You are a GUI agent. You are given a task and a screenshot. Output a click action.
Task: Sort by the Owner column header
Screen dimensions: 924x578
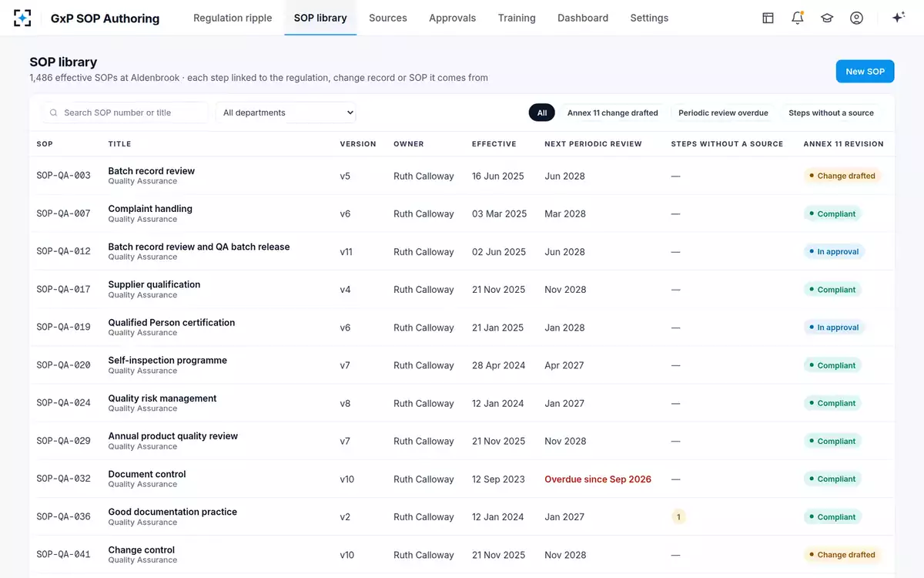(x=409, y=144)
